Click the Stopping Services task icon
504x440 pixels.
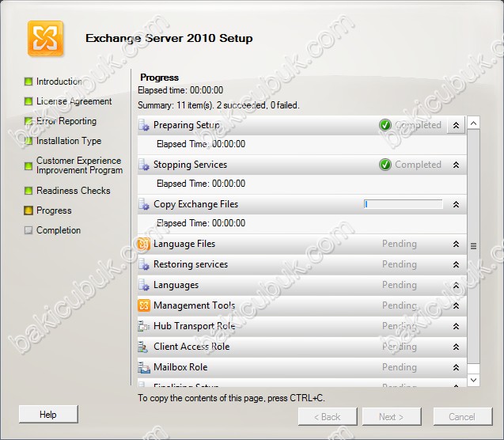point(144,165)
